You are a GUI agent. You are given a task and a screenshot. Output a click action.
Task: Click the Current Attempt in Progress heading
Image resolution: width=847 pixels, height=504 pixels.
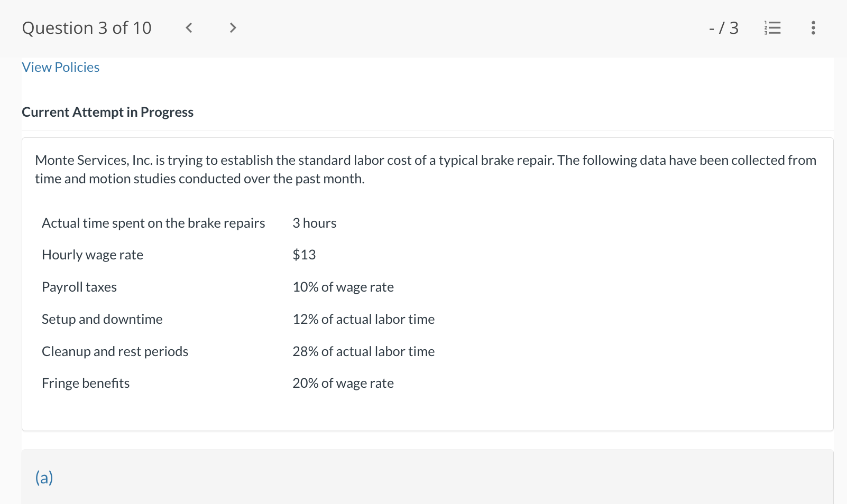pyautogui.click(x=108, y=112)
